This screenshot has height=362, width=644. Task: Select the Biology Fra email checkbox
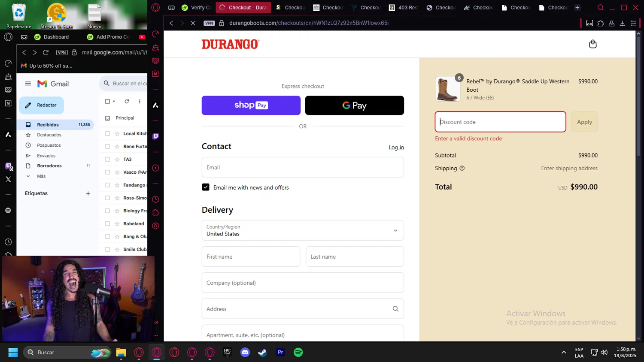pyautogui.click(x=107, y=211)
